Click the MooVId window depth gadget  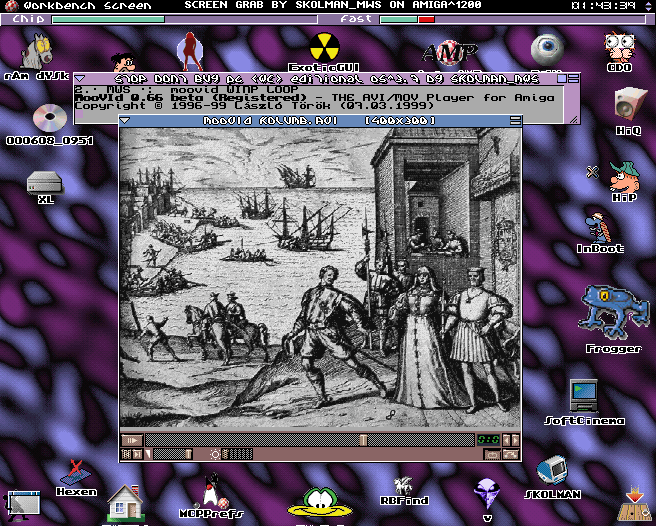(515, 121)
